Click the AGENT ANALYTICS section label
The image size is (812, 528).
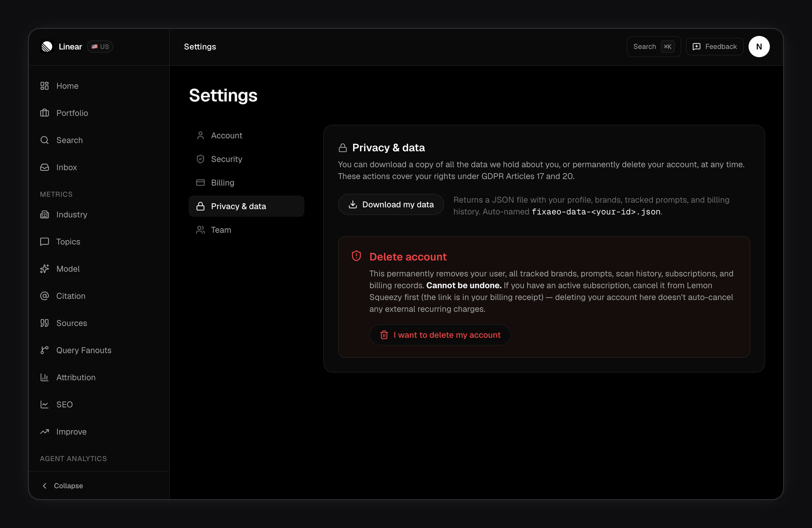point(73,459)
